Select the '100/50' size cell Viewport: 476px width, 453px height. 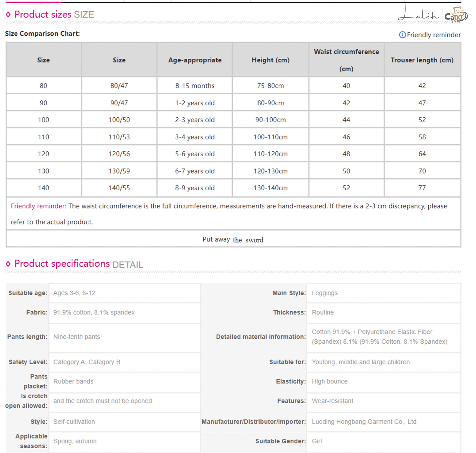[x=119, y=120]
